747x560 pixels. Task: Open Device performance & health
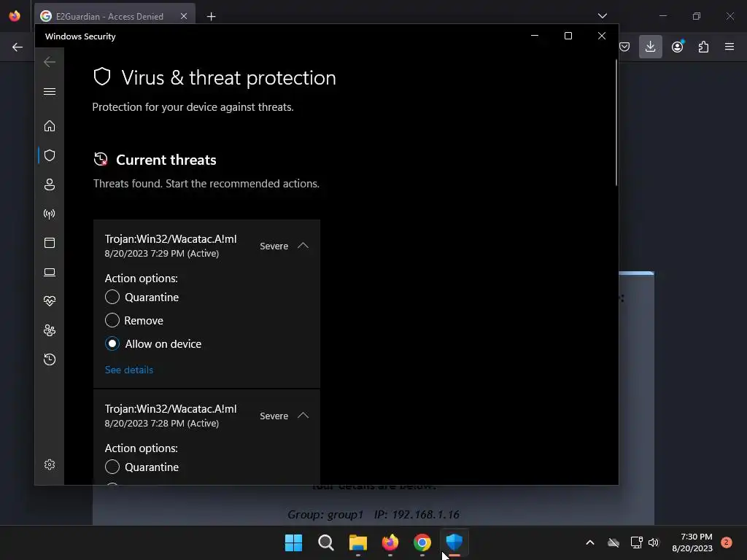point(50,301)
